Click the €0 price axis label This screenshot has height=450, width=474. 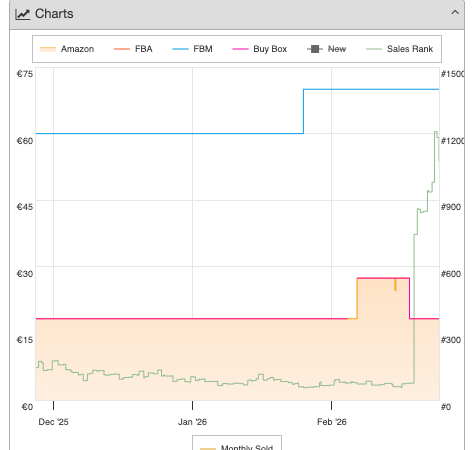[27, 407]
